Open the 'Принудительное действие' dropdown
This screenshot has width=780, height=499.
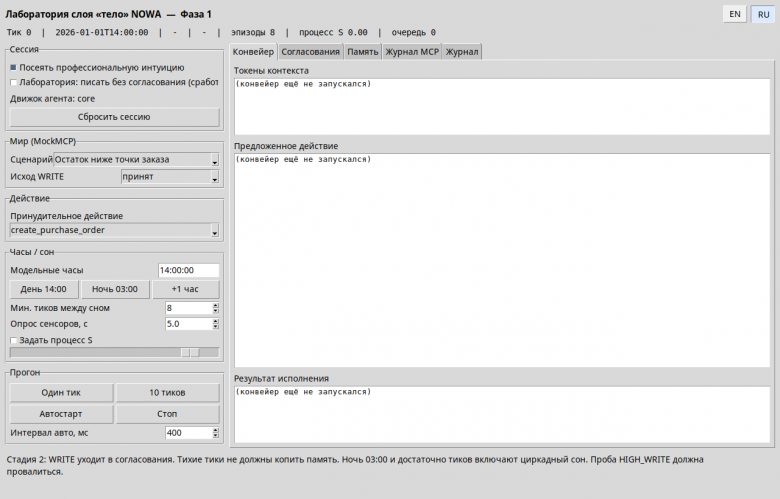pos(114,230)
